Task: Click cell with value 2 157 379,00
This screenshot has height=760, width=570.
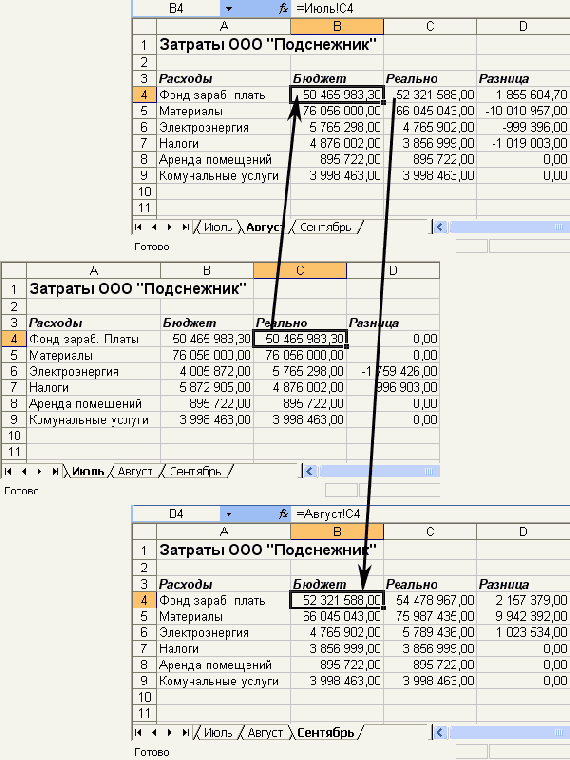Action: point(523,600)
